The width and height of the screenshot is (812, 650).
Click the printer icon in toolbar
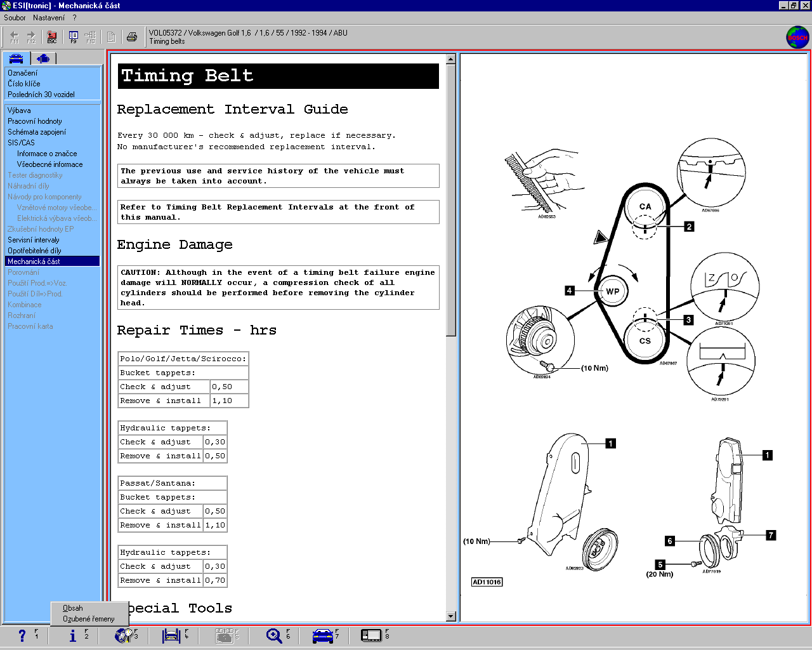[x=132, y=37]
